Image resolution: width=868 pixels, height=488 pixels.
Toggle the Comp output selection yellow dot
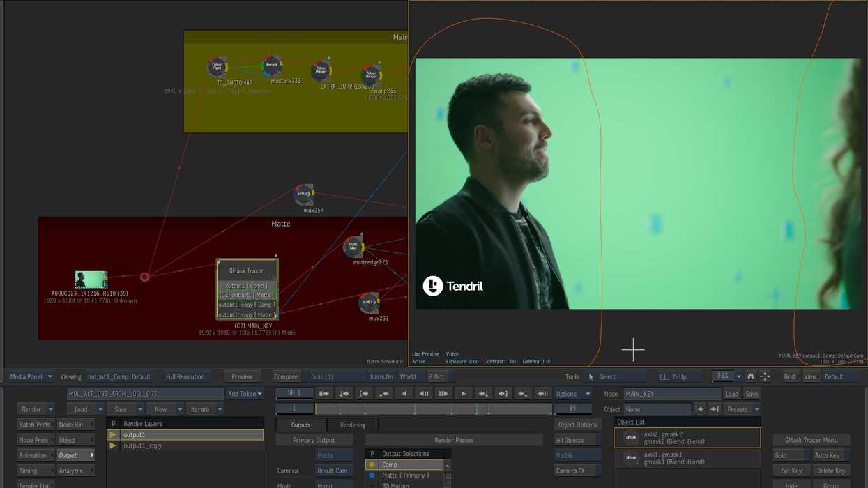click(372, 464)
